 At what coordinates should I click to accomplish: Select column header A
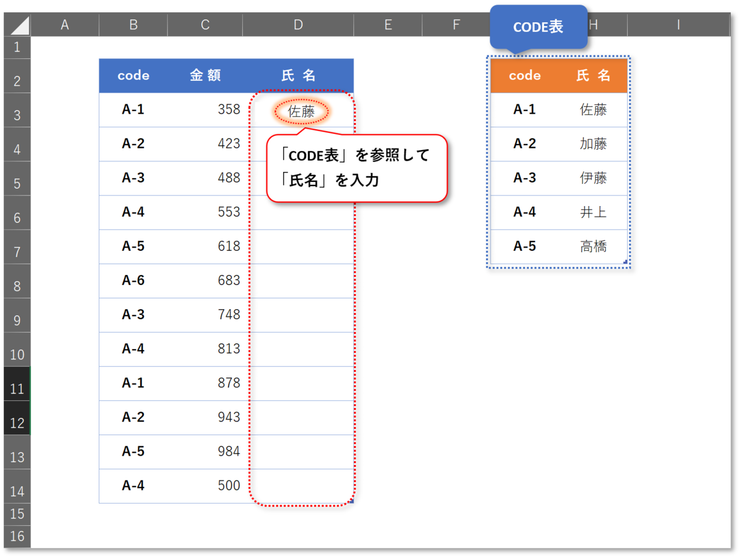65,24
